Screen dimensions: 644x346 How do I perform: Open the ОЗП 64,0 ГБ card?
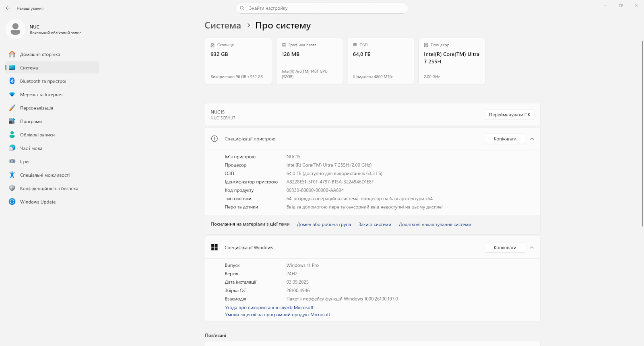380,61
